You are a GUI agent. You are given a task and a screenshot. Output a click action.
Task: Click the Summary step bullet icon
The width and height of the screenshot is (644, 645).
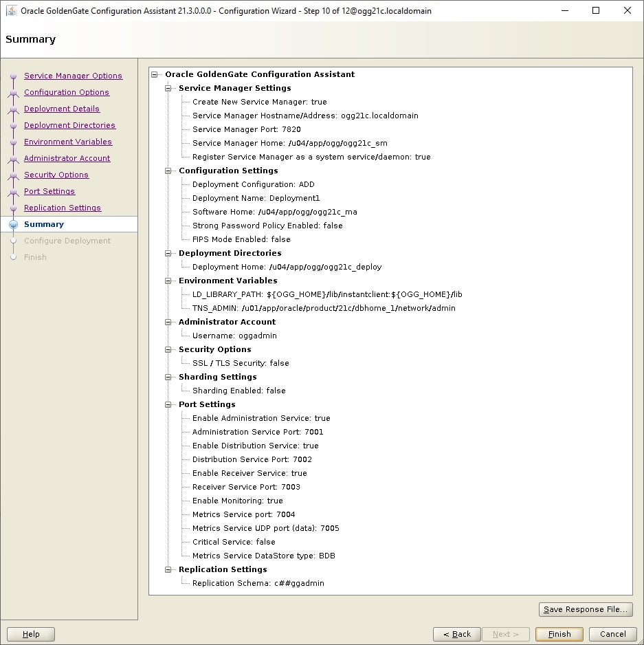(x=13, y=224)
